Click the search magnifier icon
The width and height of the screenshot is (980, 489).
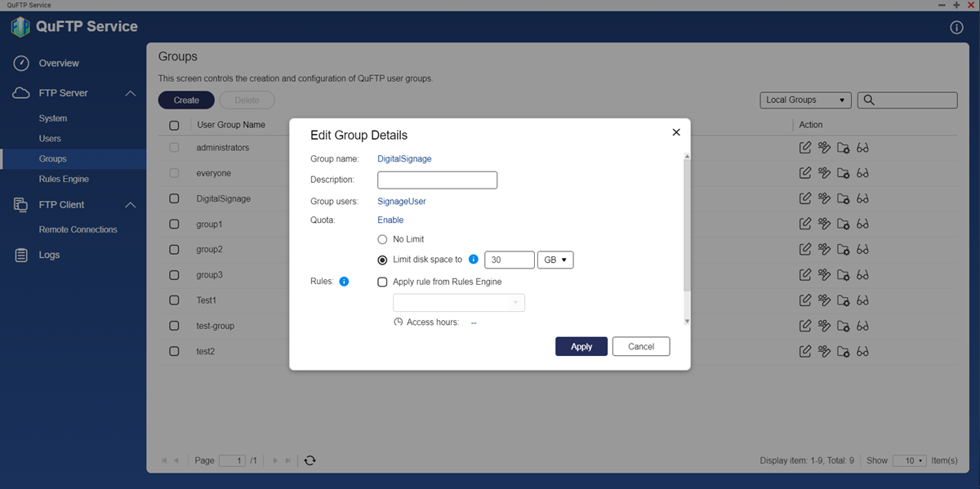[869, 100]
